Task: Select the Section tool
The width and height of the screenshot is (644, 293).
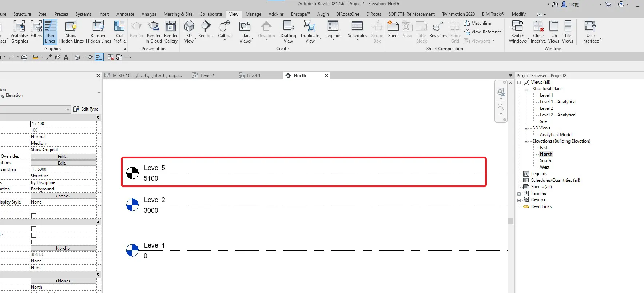Action: coord(206,29)
